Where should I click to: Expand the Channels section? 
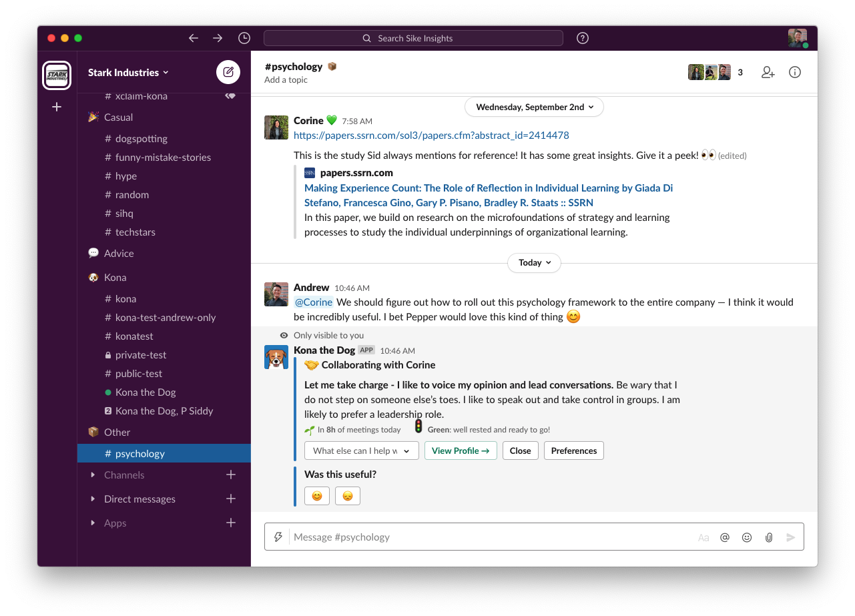pos(93,475)
